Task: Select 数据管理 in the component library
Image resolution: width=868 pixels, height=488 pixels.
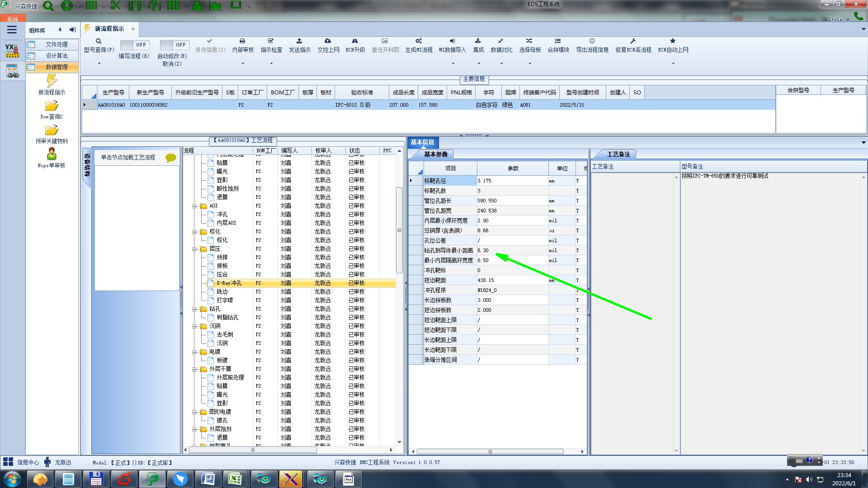Action: [x=56, y=67]
